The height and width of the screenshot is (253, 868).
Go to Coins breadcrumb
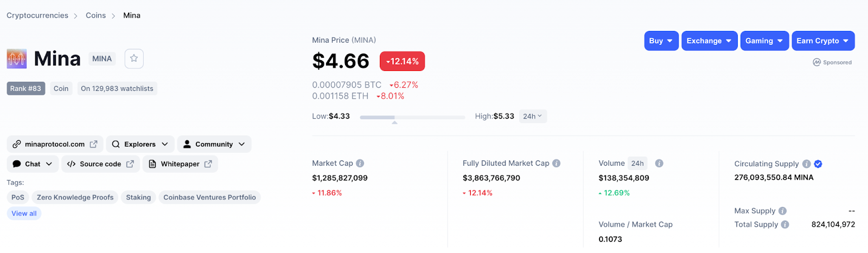coord(95,15)
